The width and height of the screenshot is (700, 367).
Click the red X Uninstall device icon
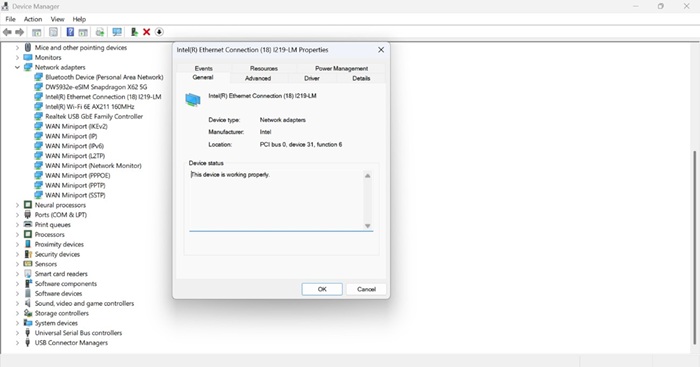pos(146,32)
